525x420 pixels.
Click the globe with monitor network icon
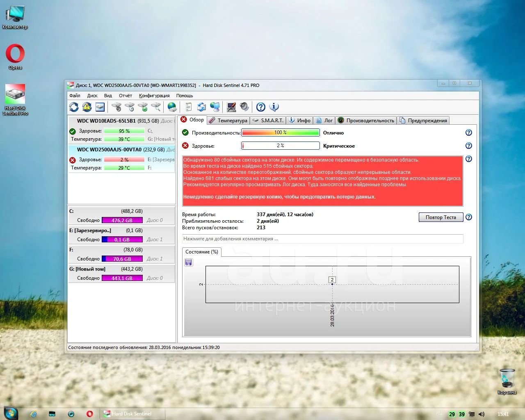pyautogui.click(x=215, y=107)
